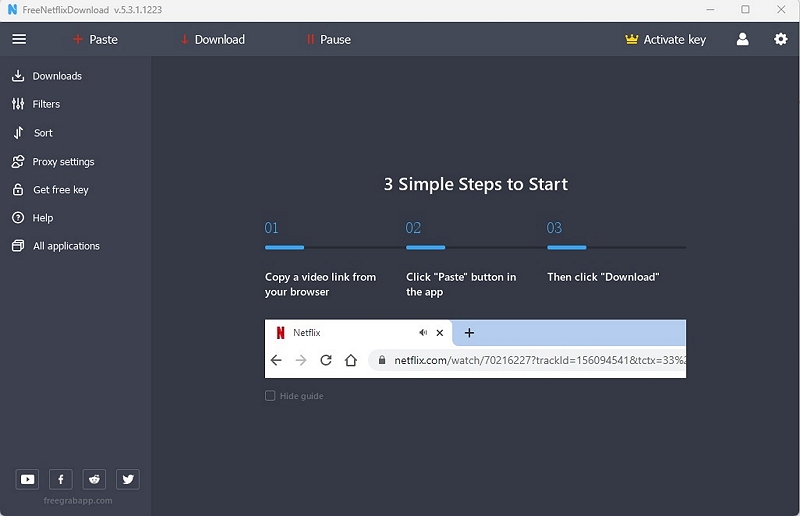Click the user account profile icon
The image size is (800, 516).
[742, 39]
